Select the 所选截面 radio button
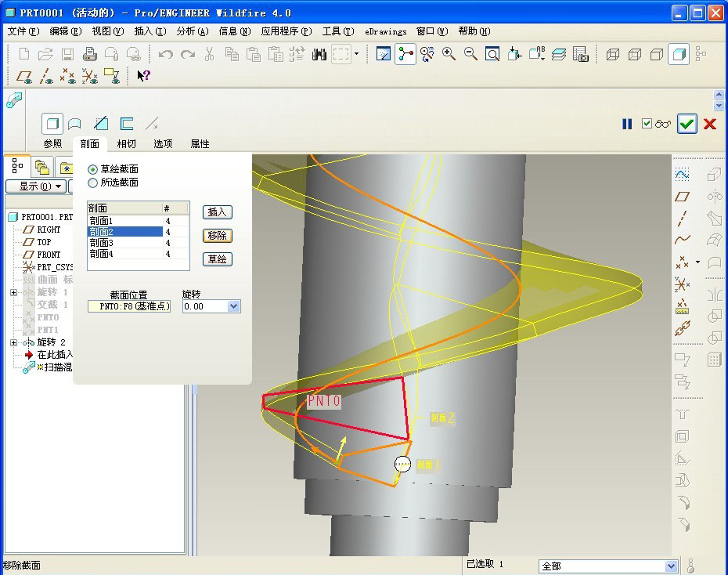728x575 pixels. pyautogui.click(x=93, y=183)
